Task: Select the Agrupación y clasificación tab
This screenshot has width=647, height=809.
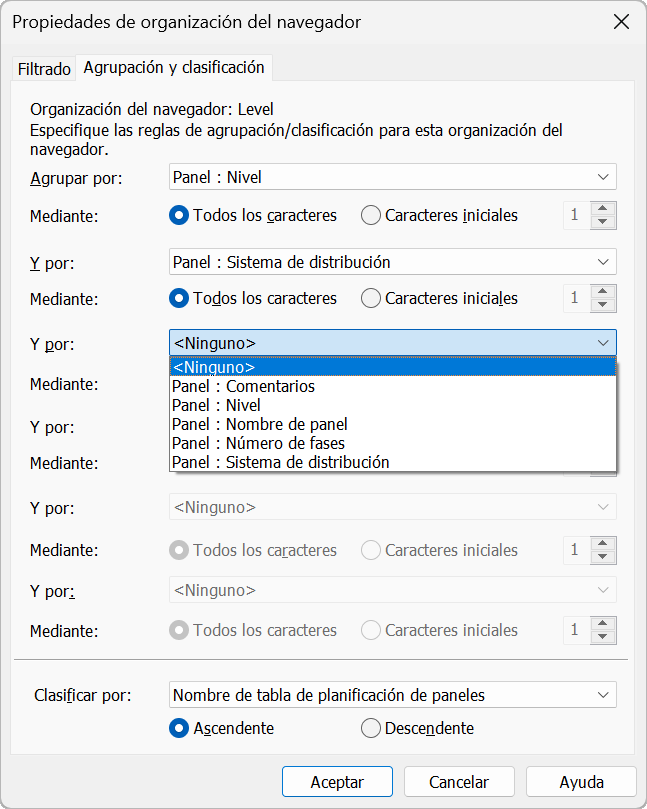Action: [174, 67]
